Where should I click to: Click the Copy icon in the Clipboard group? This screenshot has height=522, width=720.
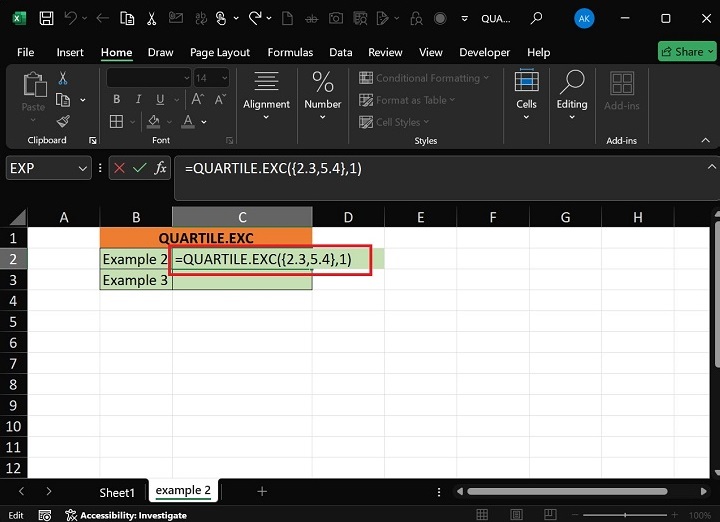pyautogui.click(x=63, y=100)
